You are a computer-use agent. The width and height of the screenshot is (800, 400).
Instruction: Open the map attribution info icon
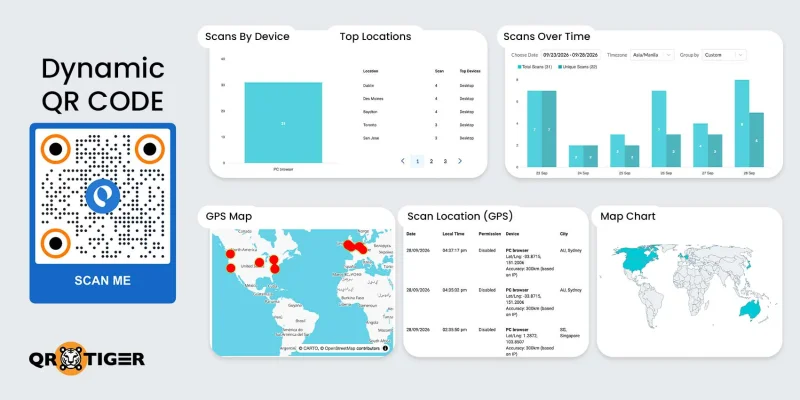click(x=385, y=348)
